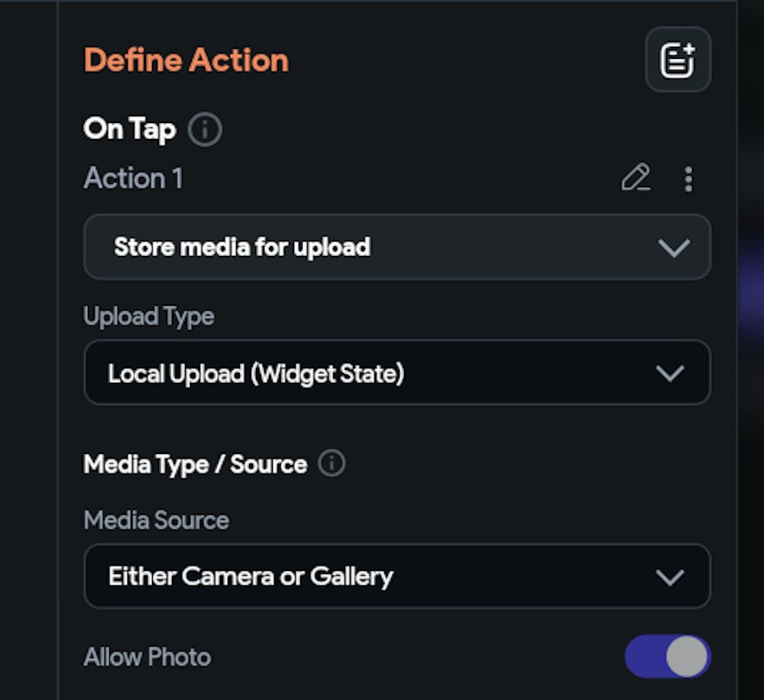
Task: Click the chevron arrow on Local Upload field
Action: [670, 373]
